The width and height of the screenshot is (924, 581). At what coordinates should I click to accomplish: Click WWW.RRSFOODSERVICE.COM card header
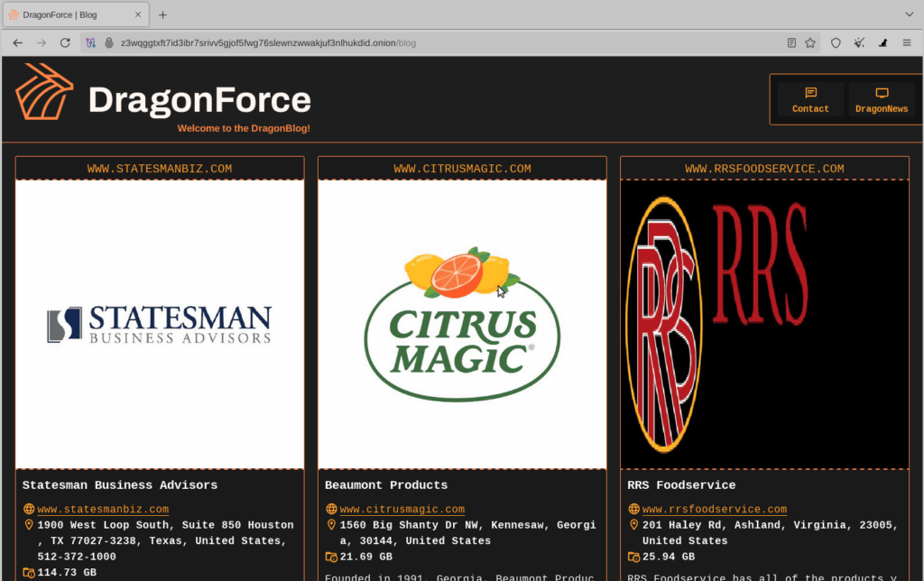point(764,169)
